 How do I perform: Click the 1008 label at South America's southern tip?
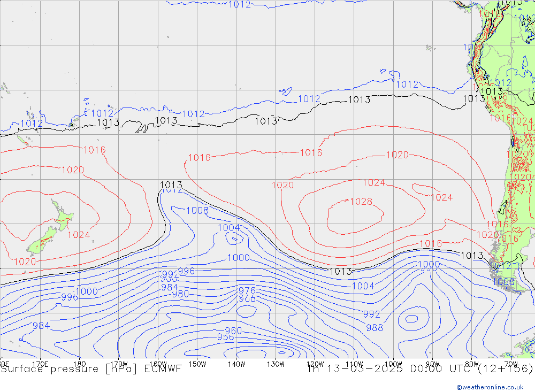tap(503, 282)
